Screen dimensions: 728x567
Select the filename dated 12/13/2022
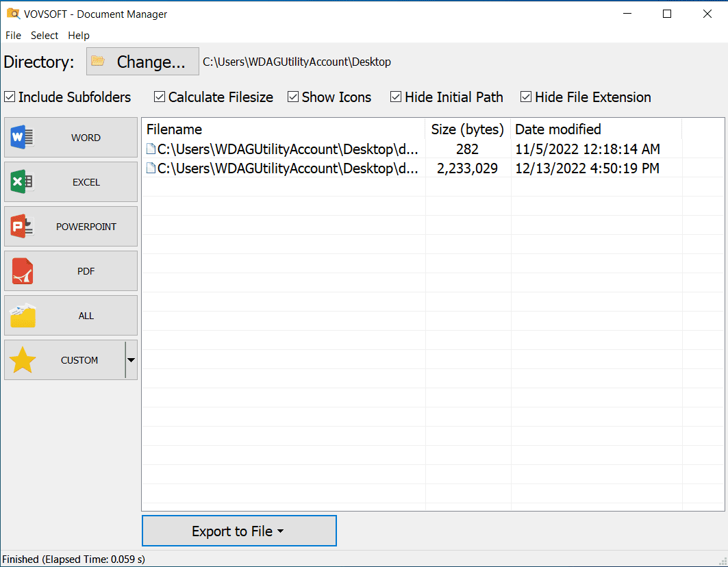point(288,168)
